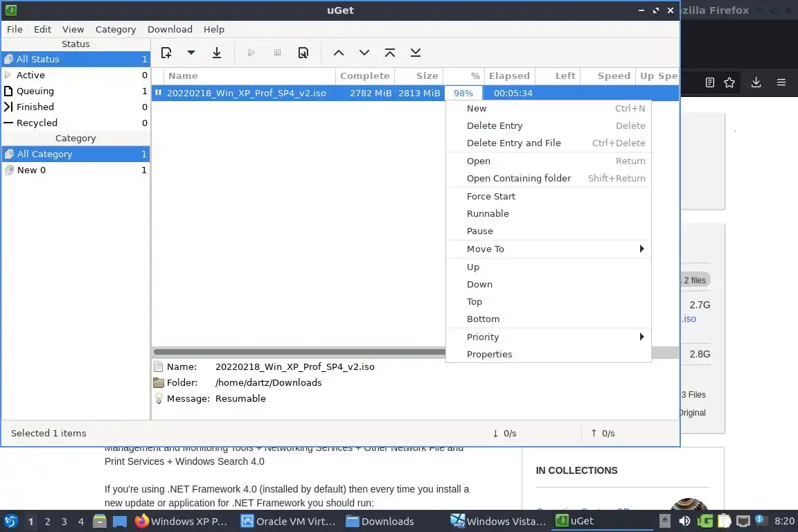Click the Left column header
Screen dimensions: 798x532
coord(558,76)
